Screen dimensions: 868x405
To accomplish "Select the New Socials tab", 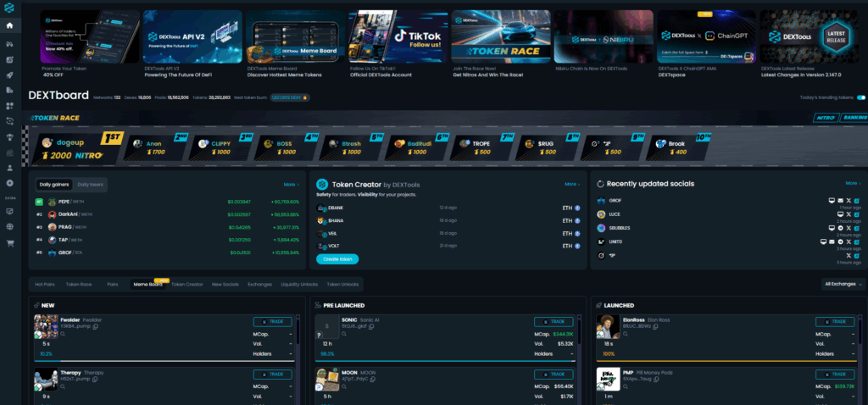I will point(225,285).
